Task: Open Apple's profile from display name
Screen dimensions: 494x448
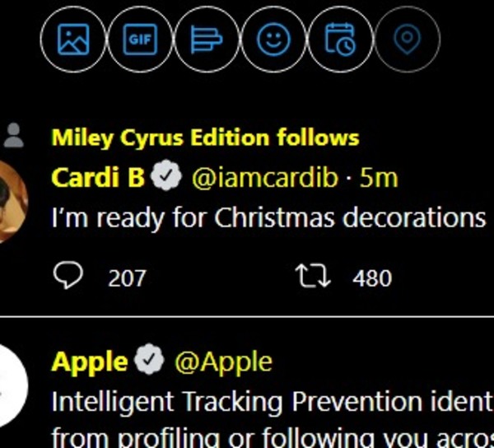Action: tap(90, 361)
